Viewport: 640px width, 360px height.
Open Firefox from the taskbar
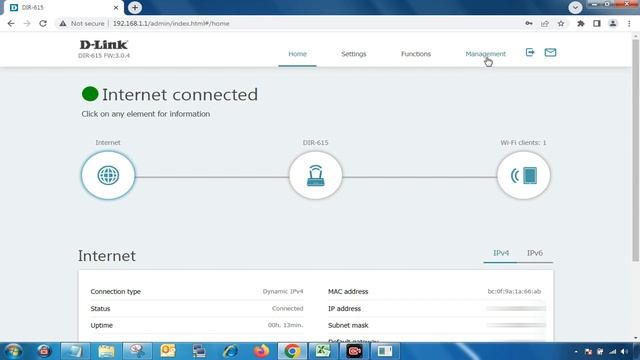point(261,351)
